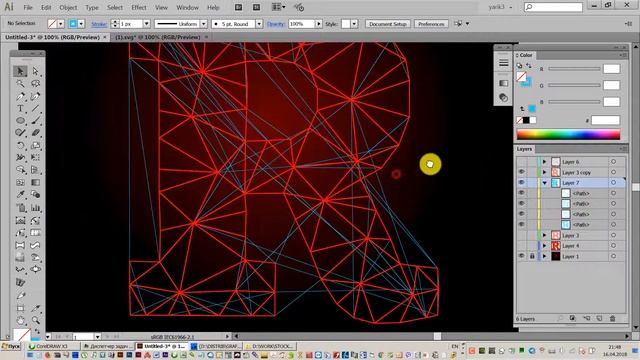The image size is (640, 360).
Task: Open the Effect menu
Action: click(x=139, y=7)
